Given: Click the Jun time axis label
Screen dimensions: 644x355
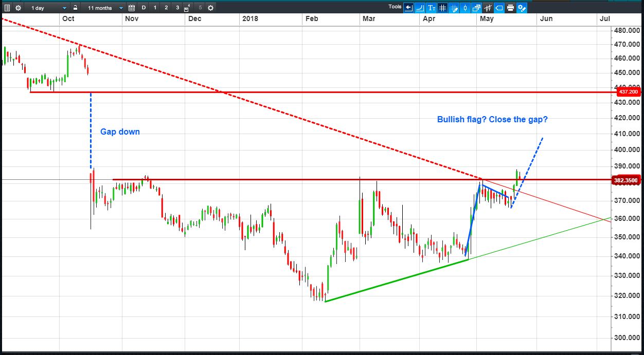Looking at the screenshot, I should [546, 18].
